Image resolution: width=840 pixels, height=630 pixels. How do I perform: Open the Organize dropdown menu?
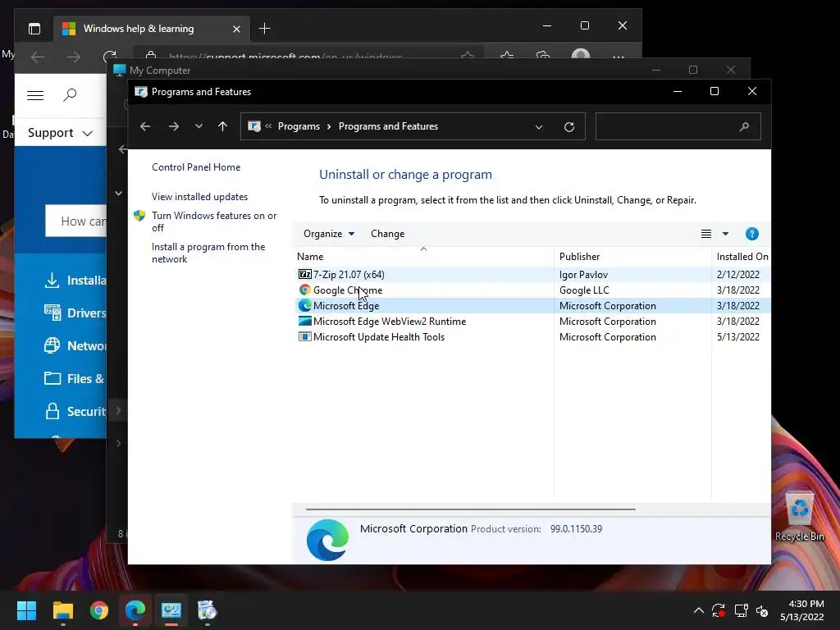[329, 234]
